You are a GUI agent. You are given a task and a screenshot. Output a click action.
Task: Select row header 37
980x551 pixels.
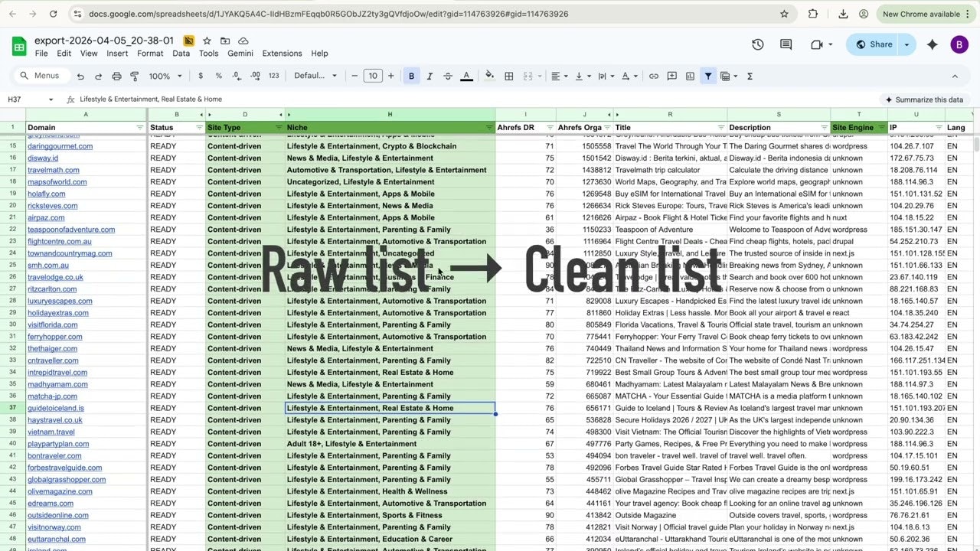point(12,408)
